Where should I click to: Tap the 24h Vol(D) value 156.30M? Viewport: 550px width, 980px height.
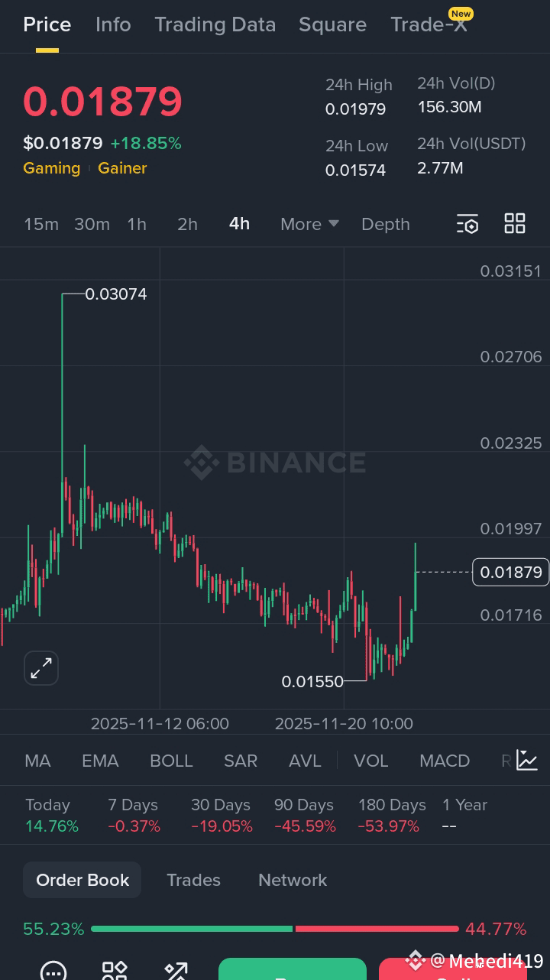449,106
